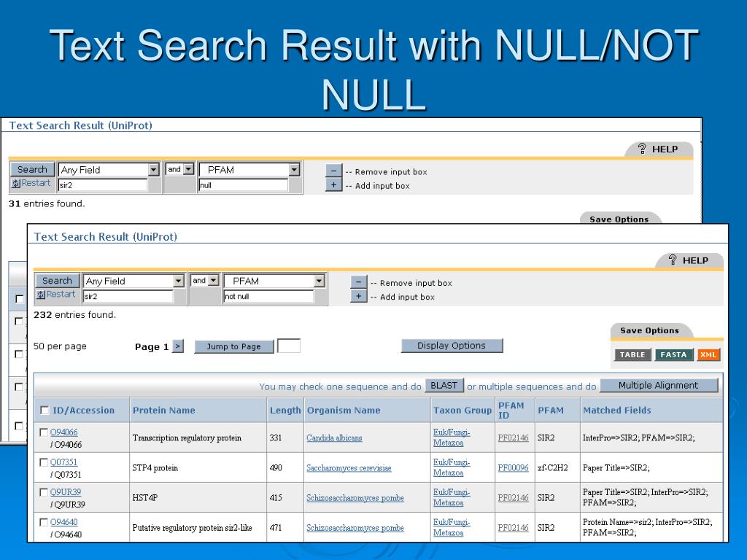Click plus Add input box in back window
Image resolution: width=747 pixels, height=560 pixels.
(x=333, y=184)
